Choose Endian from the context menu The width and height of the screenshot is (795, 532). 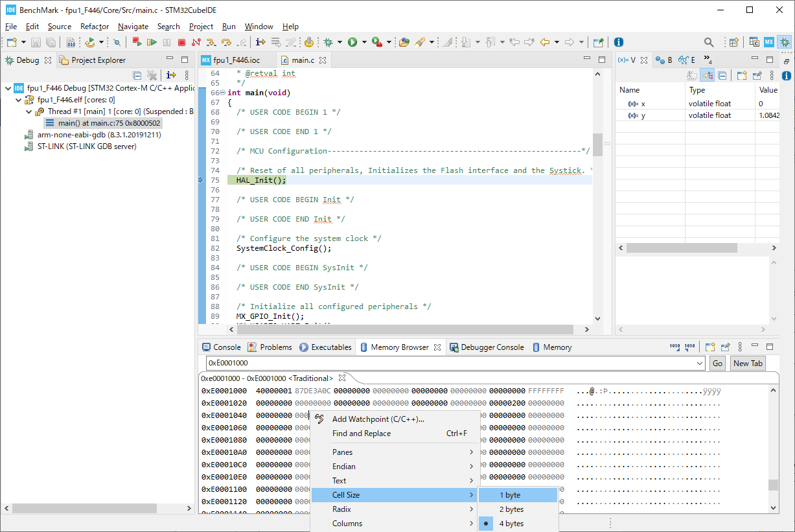pos(395,467)
